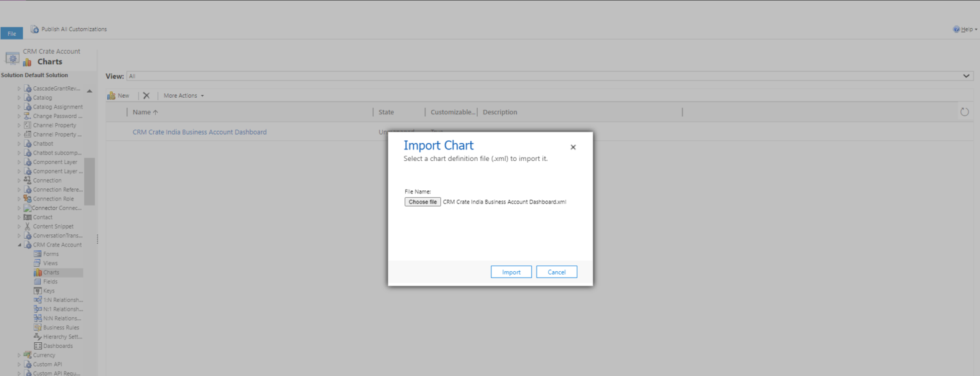The height and width of the screenshot is (376, 980).
Task: Choose a chart definition file to import
Action: pos(422,201)
